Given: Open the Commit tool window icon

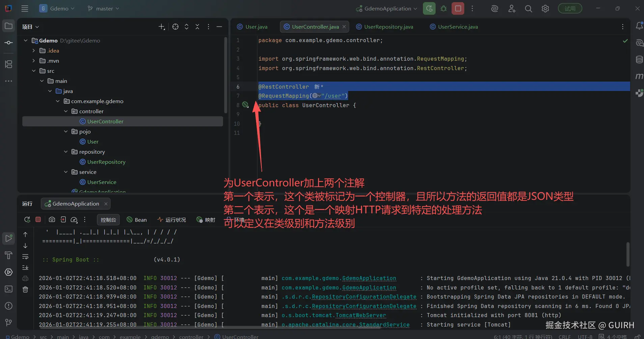Looking at the screenshot, I should tap(8, 42).
